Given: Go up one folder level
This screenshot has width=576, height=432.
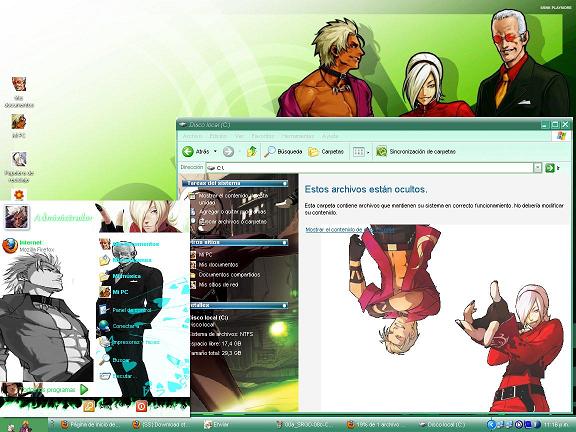Looking at the screenshot, I should coord(252,151).
